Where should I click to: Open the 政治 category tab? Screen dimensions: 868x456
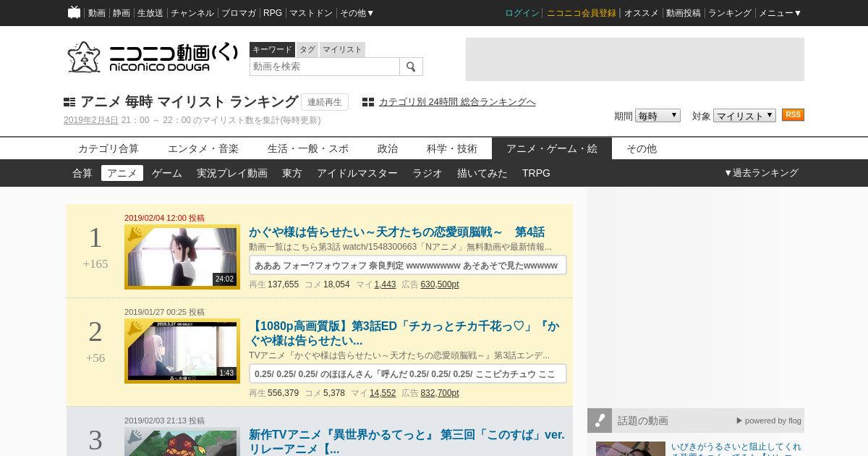[x=388, y=148]
